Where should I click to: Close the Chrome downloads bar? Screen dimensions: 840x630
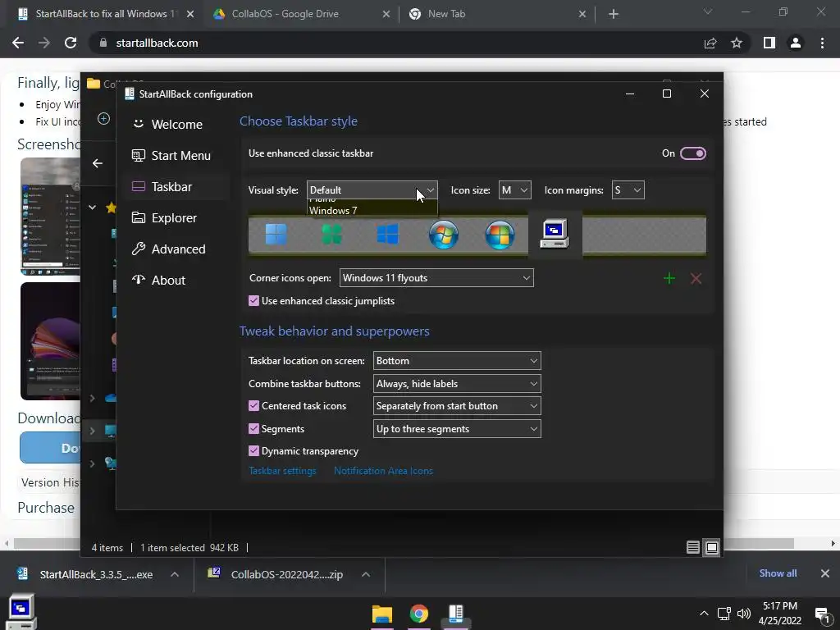click(825, 573)
